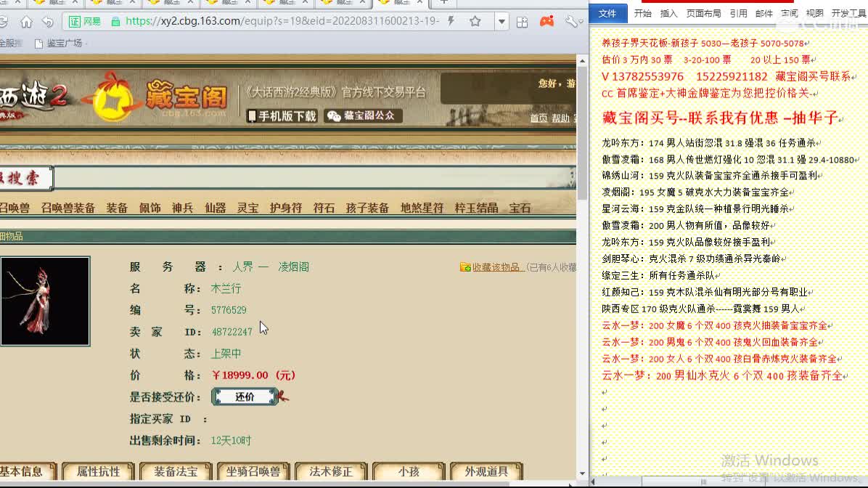Click the character name 木兰行
868x488 pixels.
(226, 288)
